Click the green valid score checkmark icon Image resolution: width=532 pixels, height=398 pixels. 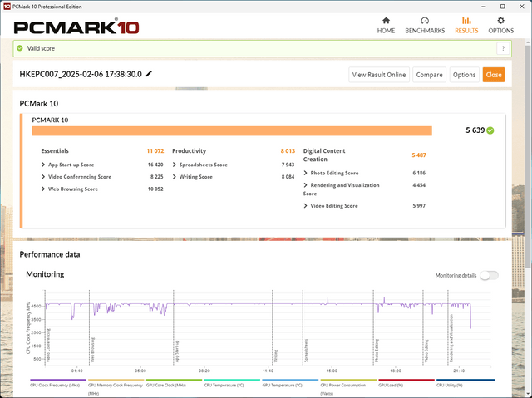click(20, 48)
